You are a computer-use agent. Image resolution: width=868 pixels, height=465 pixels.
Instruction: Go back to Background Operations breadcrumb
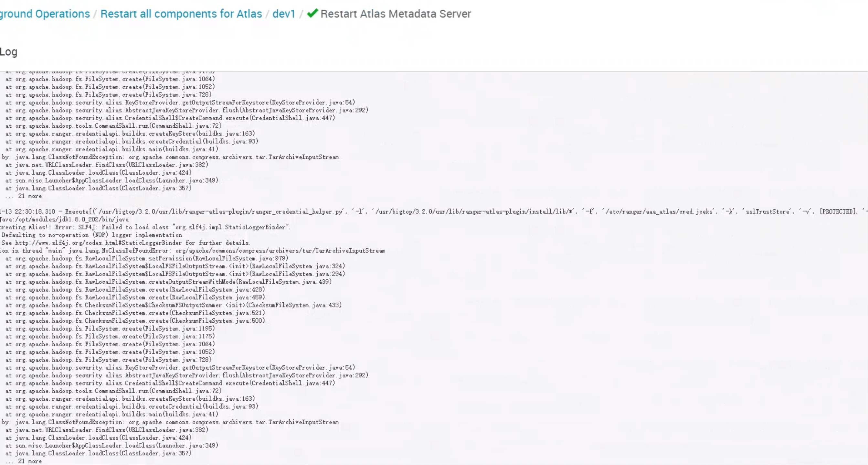pos(45,14)
